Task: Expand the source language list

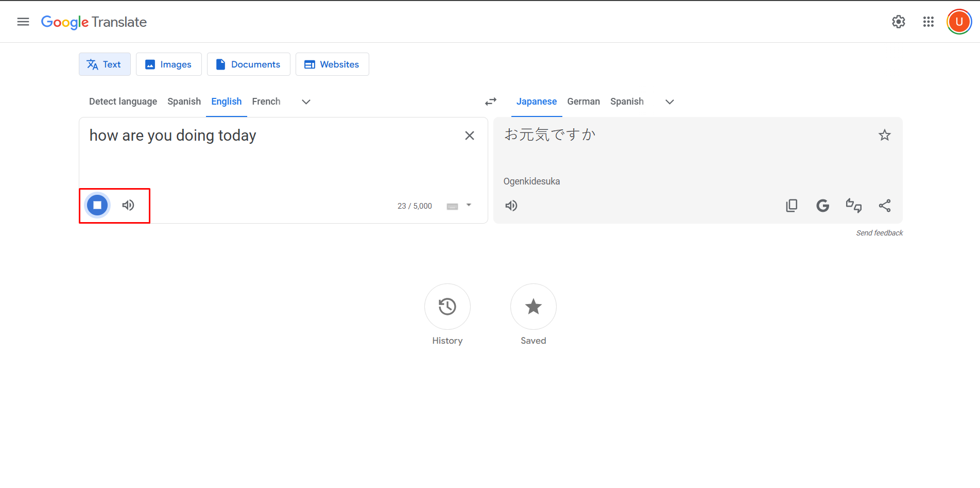Action: pyautogui.click(x=305, y=102)
